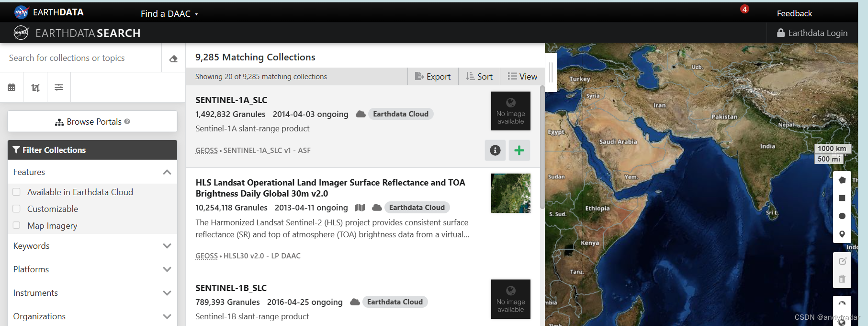Click the NASA Earthdata logo
The width and height of the screenshot is (868, 326).
tap(21, 12)
